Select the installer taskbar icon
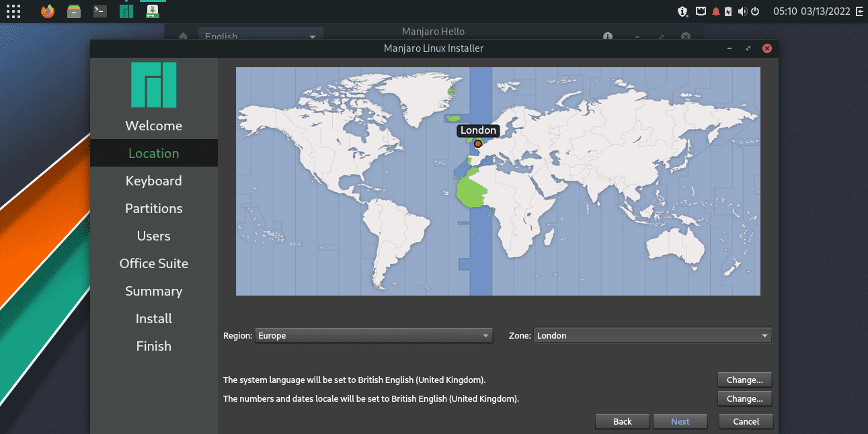The image size is (868, 434). (x=153, y=11)
